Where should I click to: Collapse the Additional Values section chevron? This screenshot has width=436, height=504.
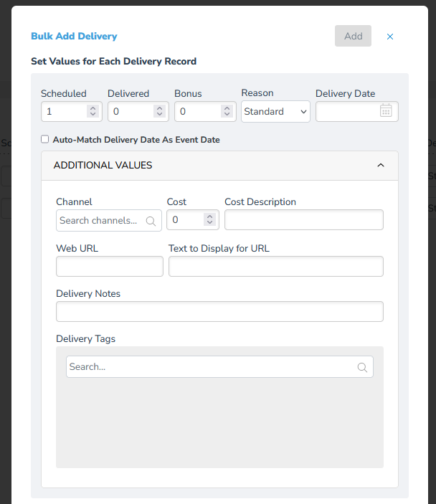pyautogui.click(x=381, y=166)
